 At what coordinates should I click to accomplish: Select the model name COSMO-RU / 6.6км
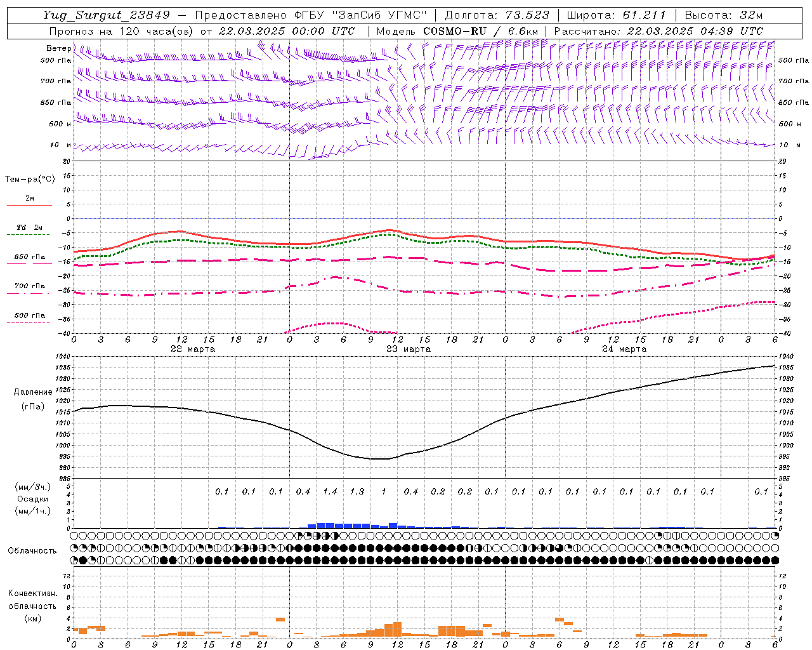(480, 31)
